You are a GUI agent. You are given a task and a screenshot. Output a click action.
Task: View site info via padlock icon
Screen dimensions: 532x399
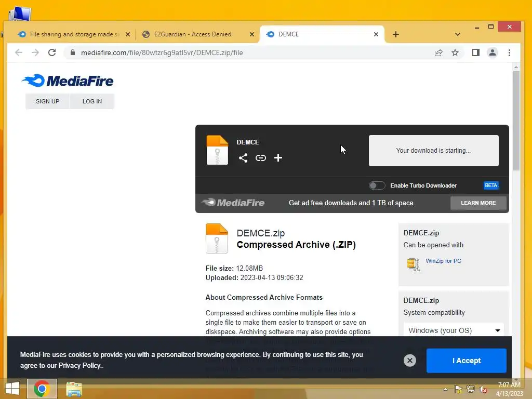pyautogui.click(x=73, y=52)
